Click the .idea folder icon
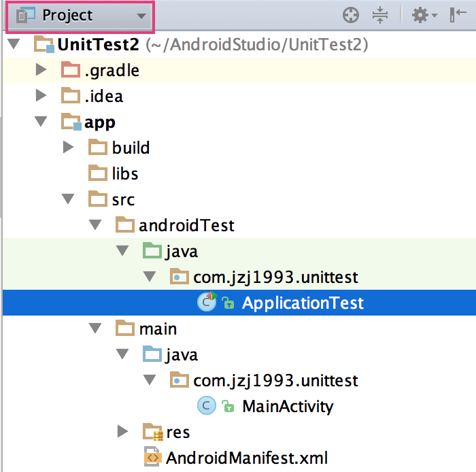The image size is (476, 472). (x=71, y=95)
